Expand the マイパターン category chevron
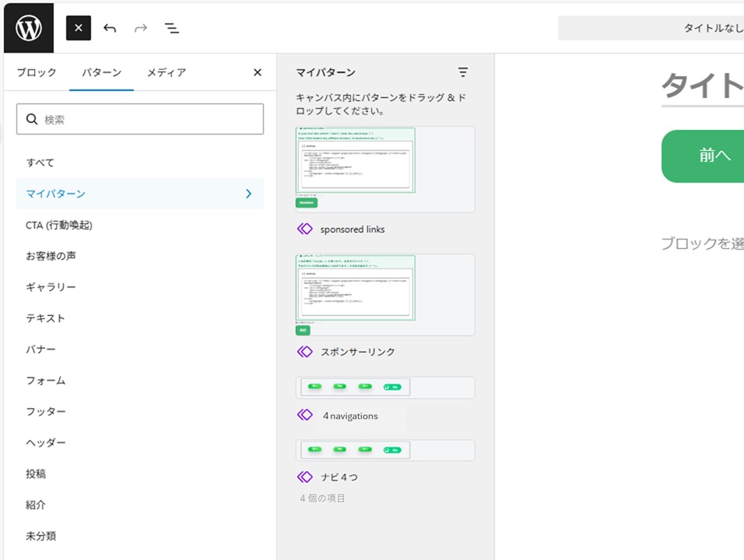 (x=248, y=194)
